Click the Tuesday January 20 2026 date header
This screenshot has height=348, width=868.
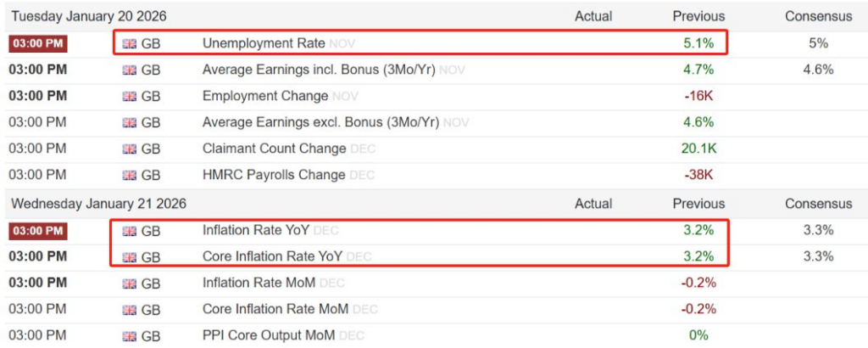pos(91,16)
